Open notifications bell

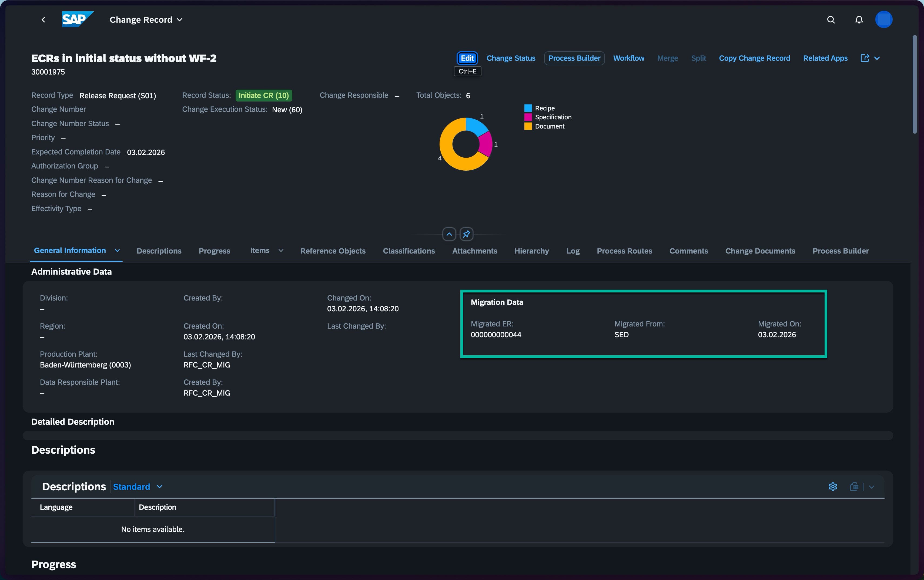pos(859,19)
